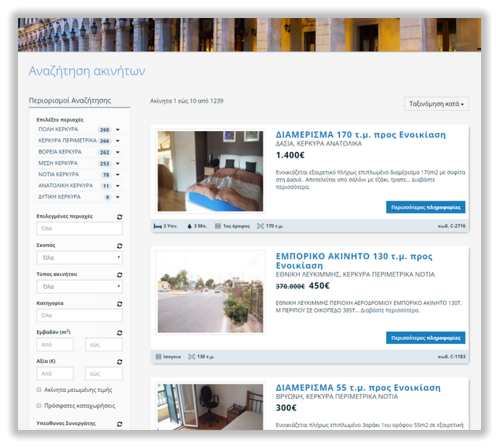
Task: Select the ΒΟΡΕΙΑ ΚΕΡΚΥΡΑ region
Action: [x=60, y=152]
